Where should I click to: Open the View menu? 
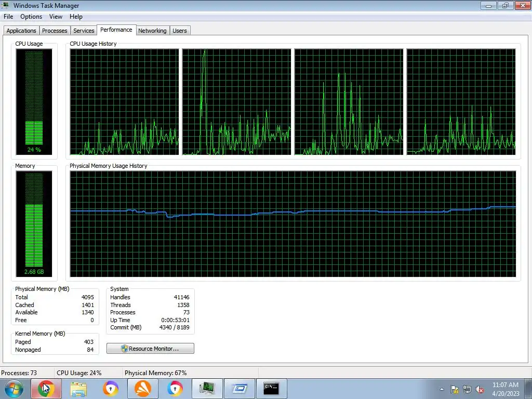(x=56, y=17)
